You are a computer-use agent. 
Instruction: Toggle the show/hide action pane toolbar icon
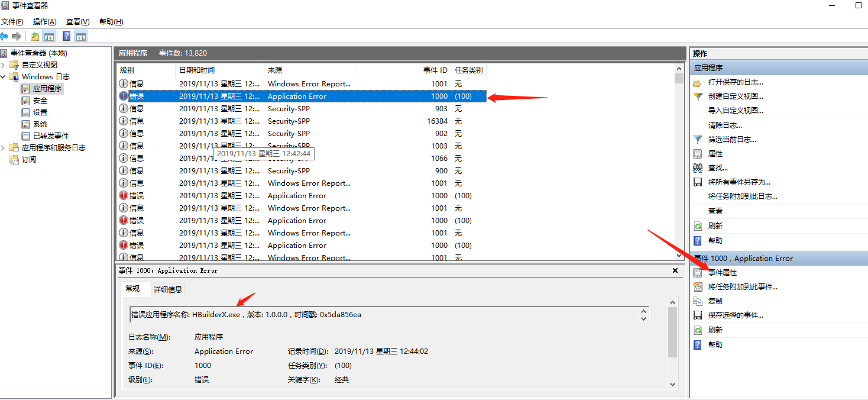[81, 36]
